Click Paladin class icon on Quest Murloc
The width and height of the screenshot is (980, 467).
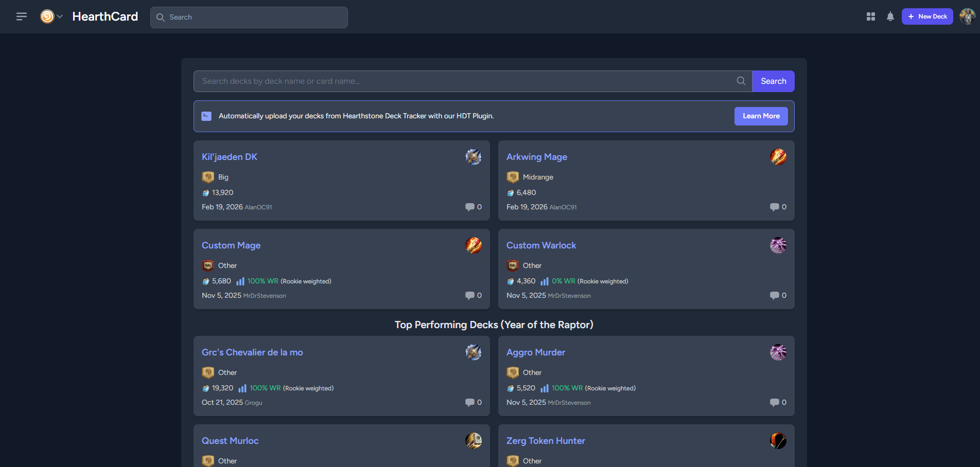(473, 441)
